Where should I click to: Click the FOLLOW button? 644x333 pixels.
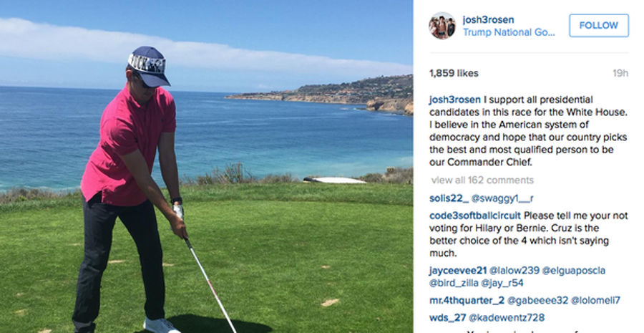pyautogui.click(x=598, y=26)
